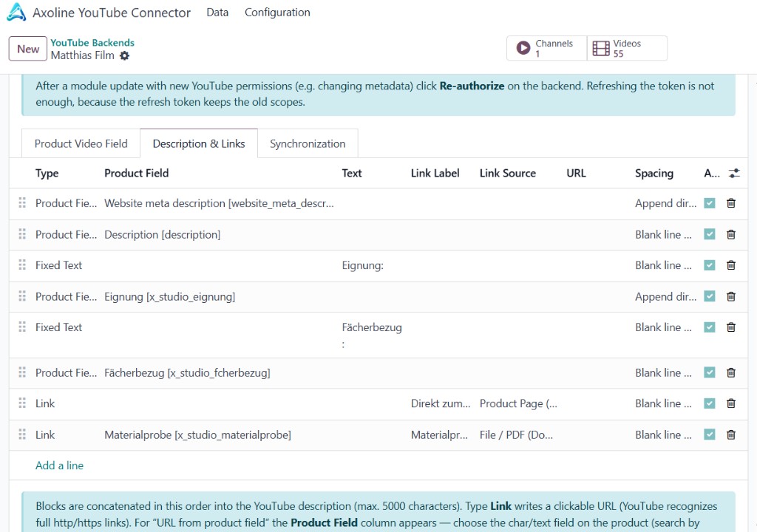Edit the Direkt zum... link label cell
Image resolution: width=757 pixels, height=532 pixels.
click(441, 403)
